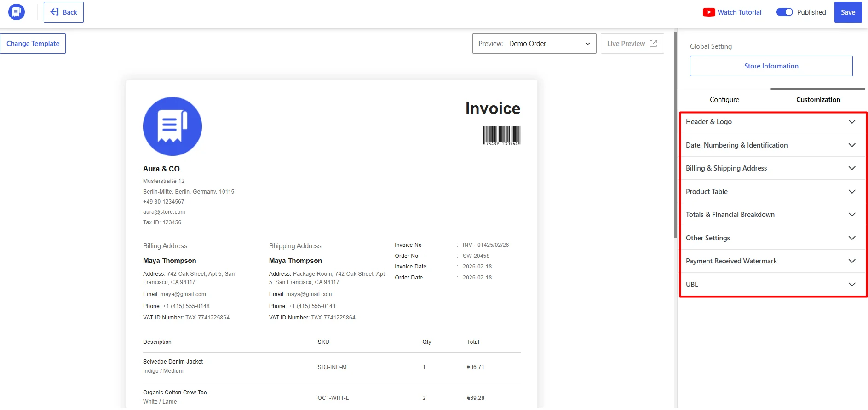868x410 pixels.
Task: Click the Back button
Action: (x=63, y=12)
